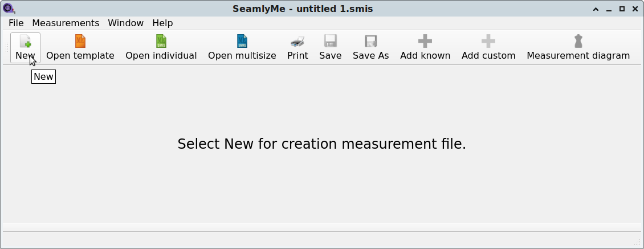The width and height of the screenshot is (644, 249).
Task: Click the Print printer icon
Action: pos(297,41)
